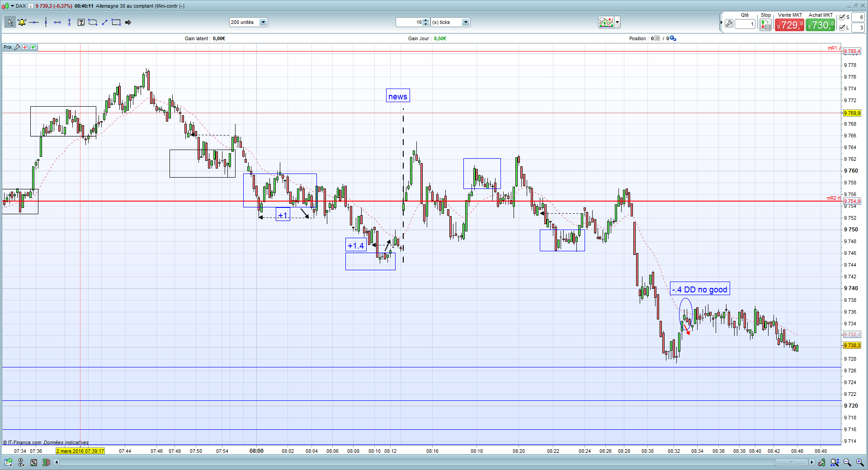
Task: Select the alert bell tool
Action: (22, 22)
